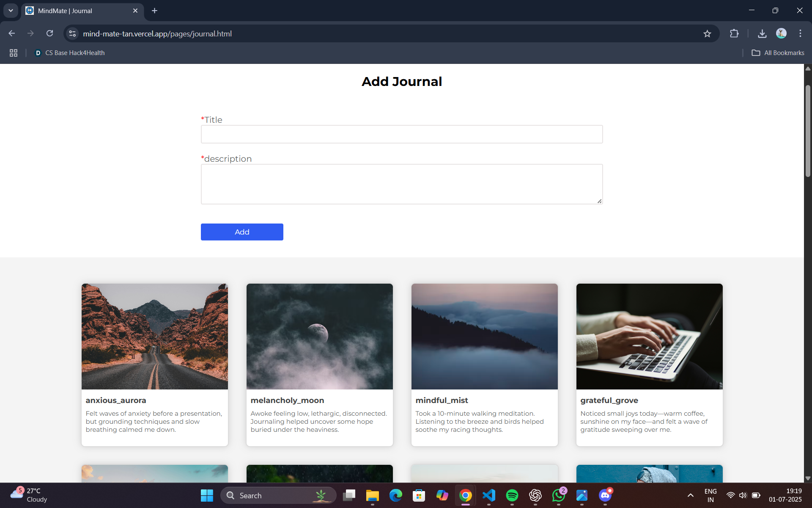Viewport: 812px width, 508px height.
Task: Click the blue Add button
Action: coord(242,232)
